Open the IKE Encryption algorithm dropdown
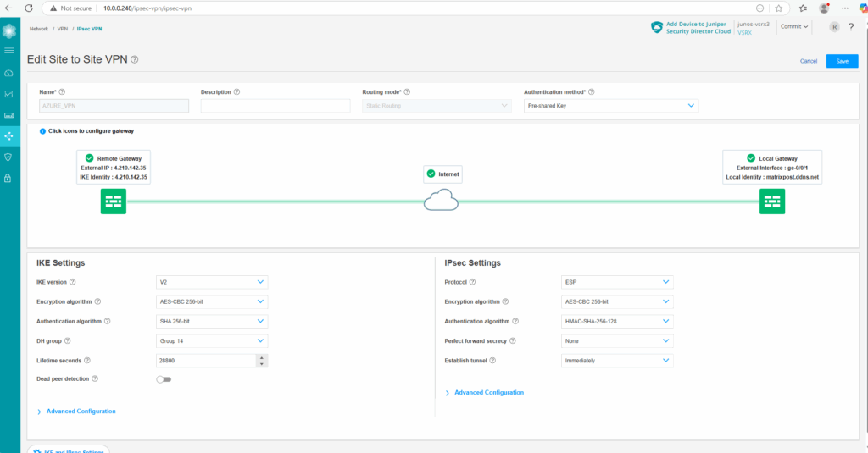Image resolution: width=868 pixels, height=453 pixels. pyautogui.click(x=212, y=301)
